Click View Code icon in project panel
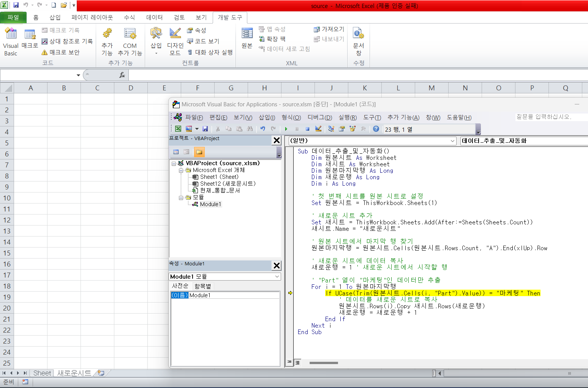 176,152
